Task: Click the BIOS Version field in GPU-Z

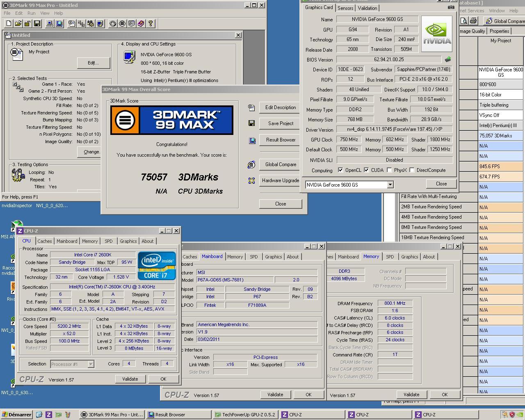Action: pyautogui.click(x=388, y=59)
